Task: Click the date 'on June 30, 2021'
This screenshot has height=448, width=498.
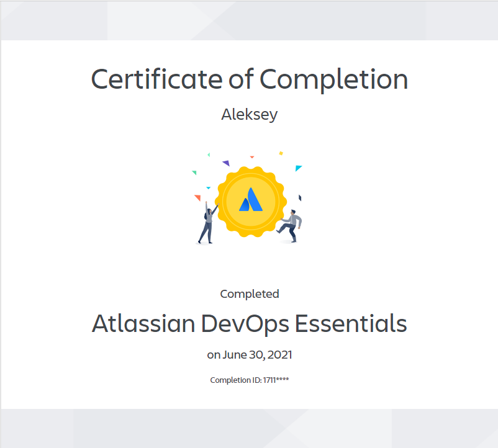Action: [x=250, y=355]
